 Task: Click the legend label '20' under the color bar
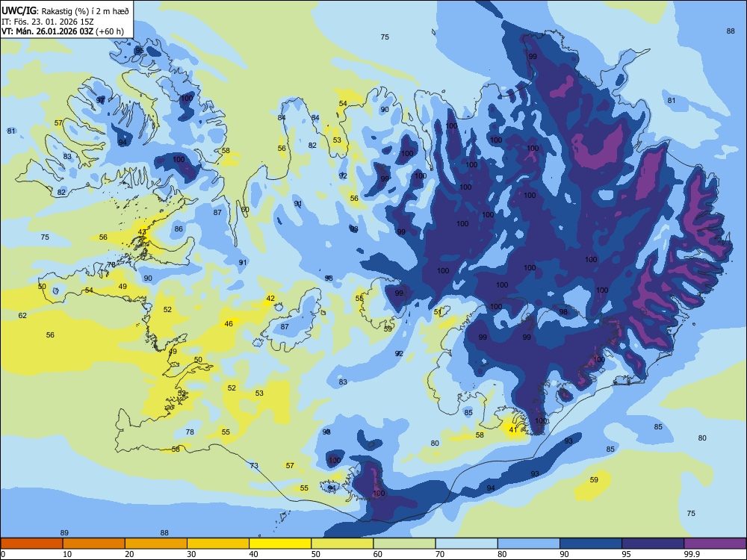tap(129, 554)
